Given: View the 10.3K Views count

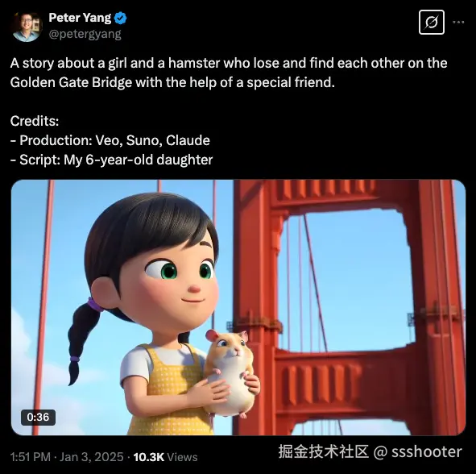Looking at the screenshot, I should [x=165, y=457].
